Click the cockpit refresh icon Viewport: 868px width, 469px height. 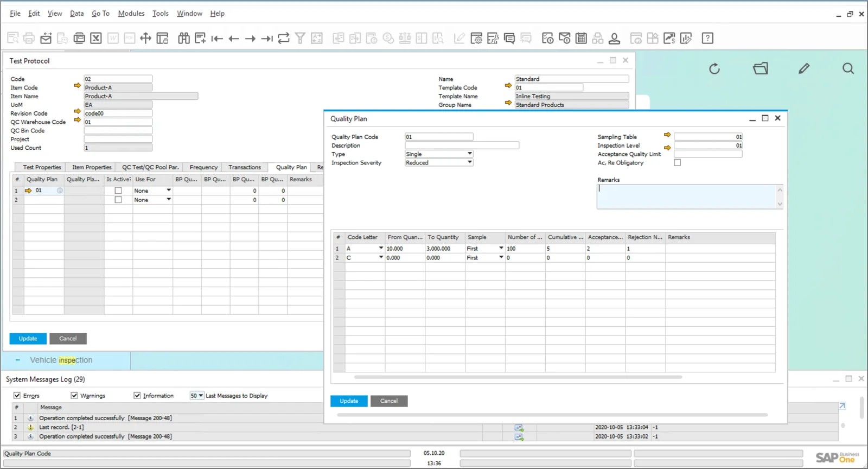click(x=714, y=68)
